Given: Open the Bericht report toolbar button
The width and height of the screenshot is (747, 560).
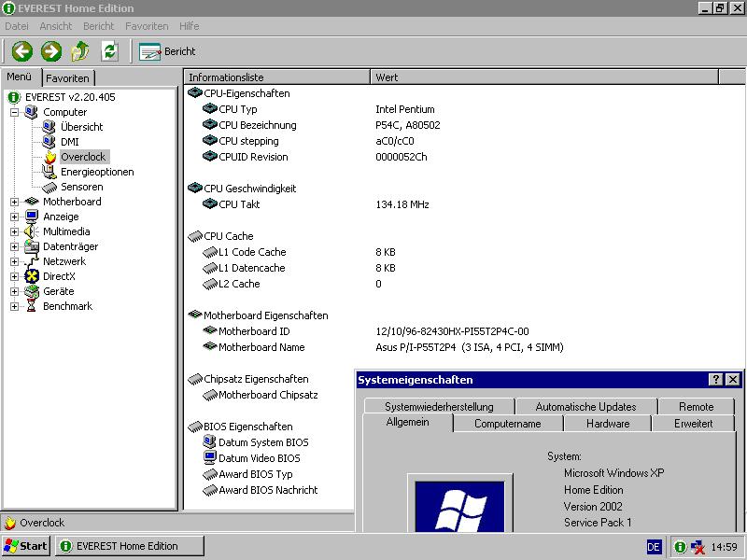Looking at the screenshot, I should coord(168,51).
